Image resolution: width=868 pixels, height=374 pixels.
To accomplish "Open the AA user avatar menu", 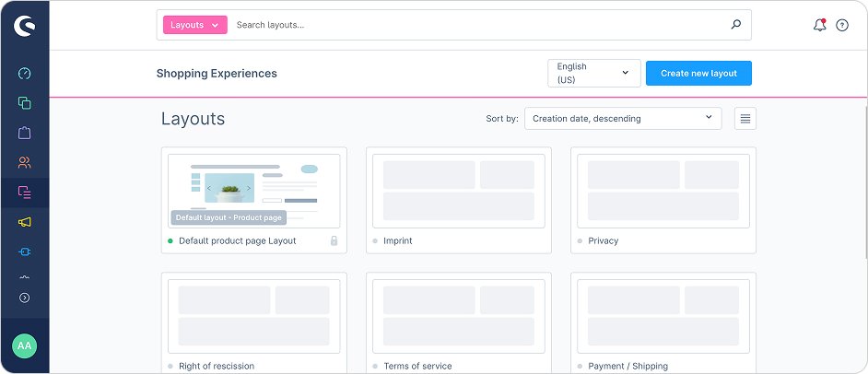I will pyautogui.click(x=25, y=345).
